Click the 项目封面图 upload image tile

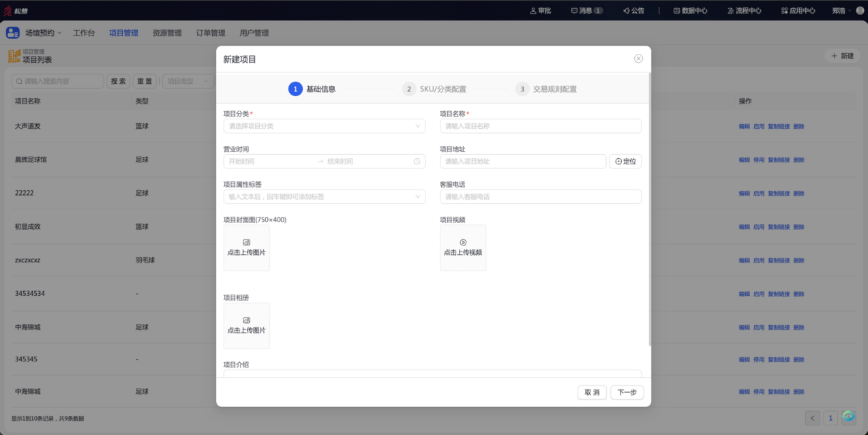(x=246, y=247)
